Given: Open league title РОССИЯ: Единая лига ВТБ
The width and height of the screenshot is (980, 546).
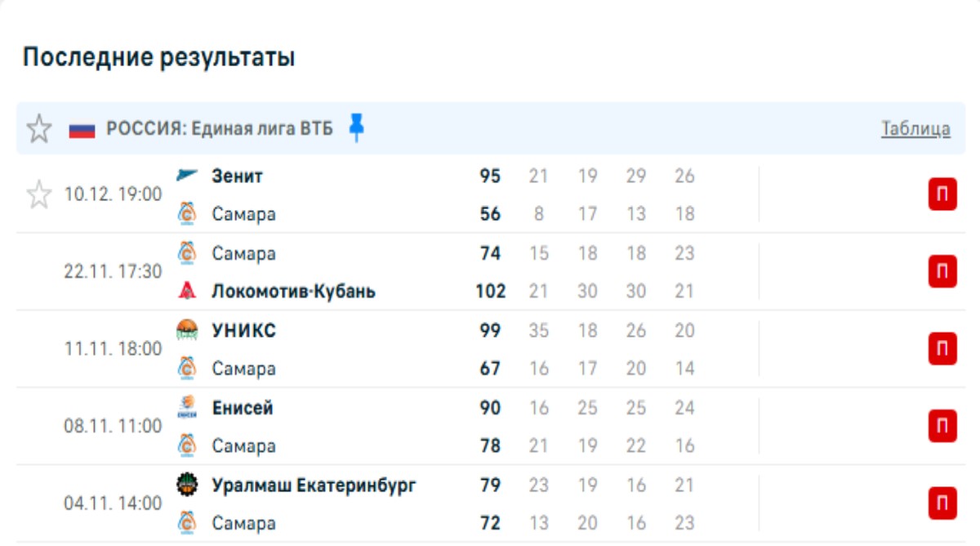Looking at the screenshot, I should coord(220,129).
